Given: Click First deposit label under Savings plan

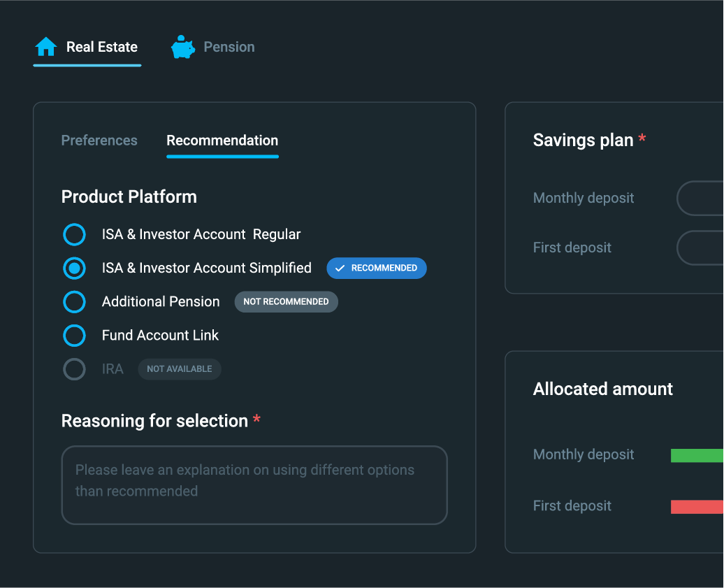Looking at the screenshot, I should tap(572, 248).
